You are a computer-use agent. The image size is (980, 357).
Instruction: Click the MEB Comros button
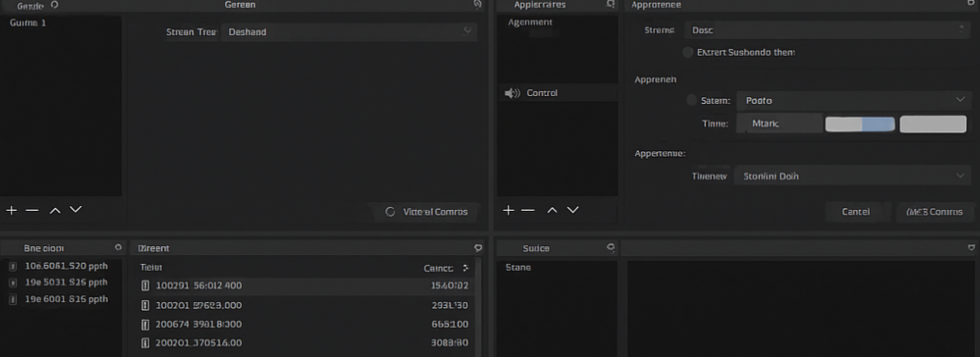(x=935, y=212)
